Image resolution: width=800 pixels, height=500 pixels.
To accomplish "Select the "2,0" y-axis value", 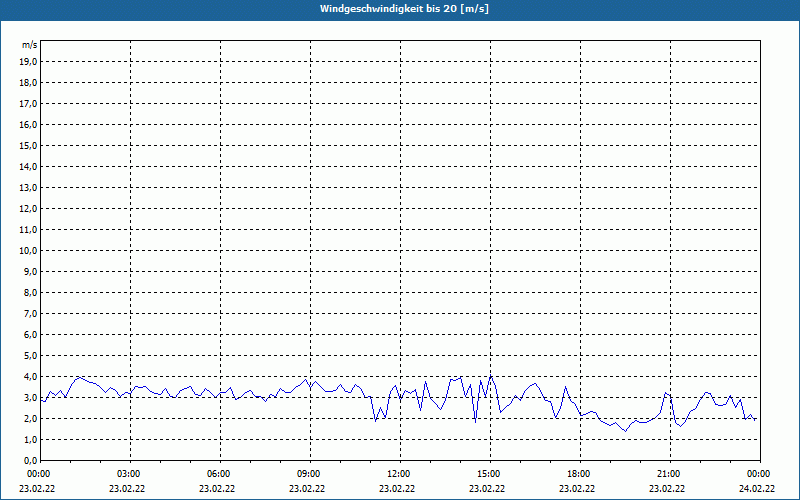I will 30,418.
